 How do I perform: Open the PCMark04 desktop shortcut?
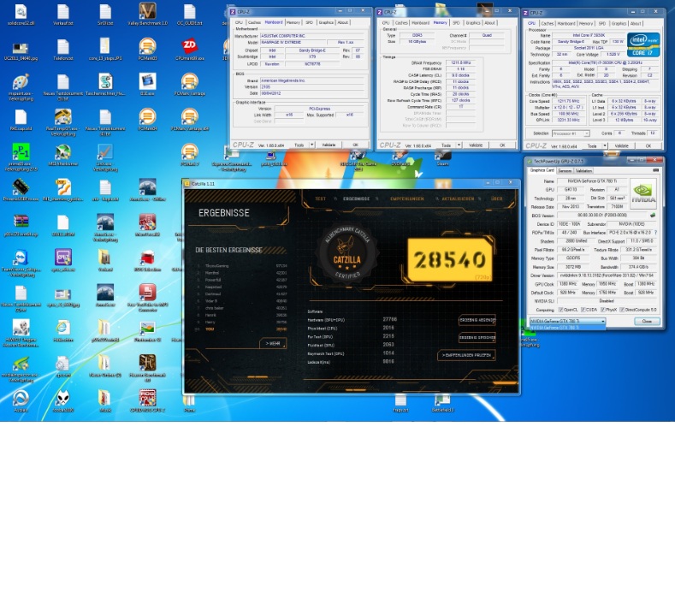tap(147, 119)
